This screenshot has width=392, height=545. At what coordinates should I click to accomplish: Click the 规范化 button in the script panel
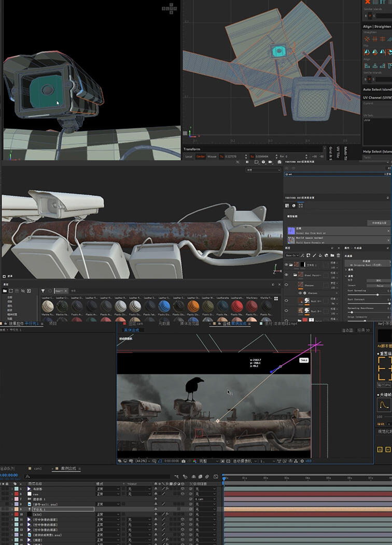click(x=385, y=431)
